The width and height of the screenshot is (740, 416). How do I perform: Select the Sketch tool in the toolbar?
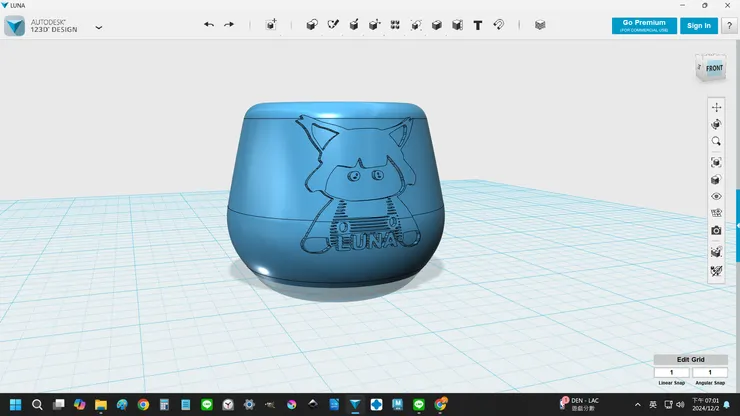pyautogui.click(x=333, y=25)
